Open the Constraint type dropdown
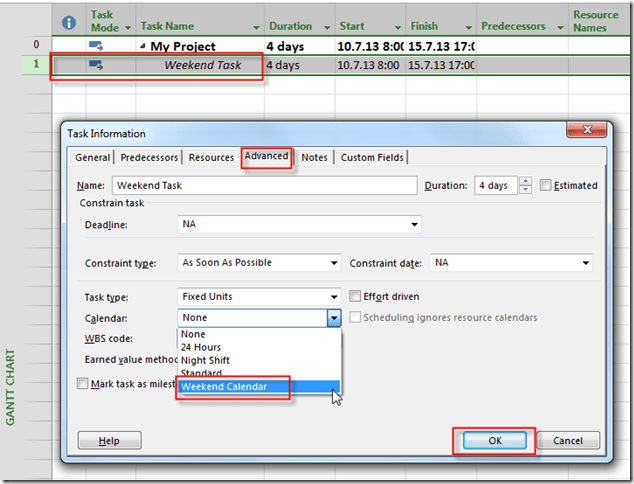 pyautogui.click(x=334, y=263)
